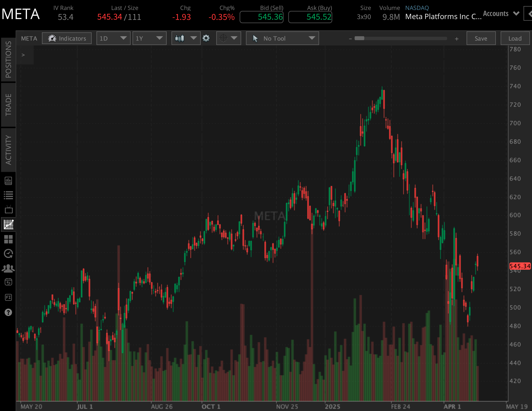
Task: Click the TV live video icon
Action: (8, 210)
